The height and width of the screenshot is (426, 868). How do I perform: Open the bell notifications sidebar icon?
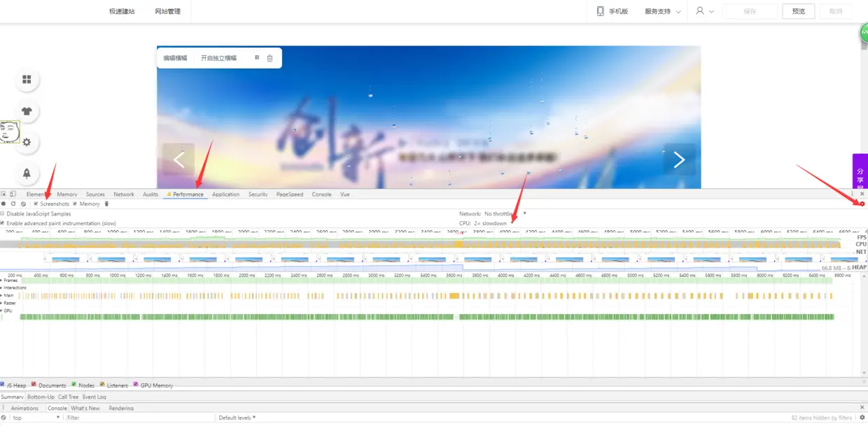[27, 173]
